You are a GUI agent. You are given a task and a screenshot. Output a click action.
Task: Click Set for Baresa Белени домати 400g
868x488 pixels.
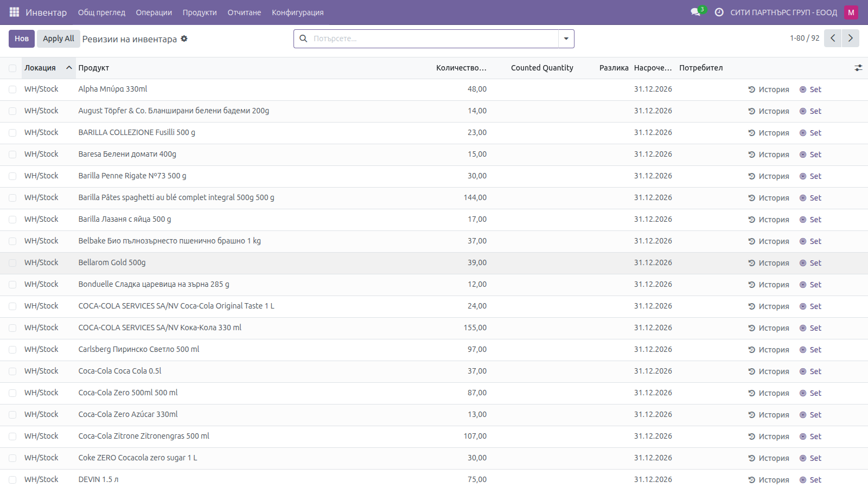[810, 155]
